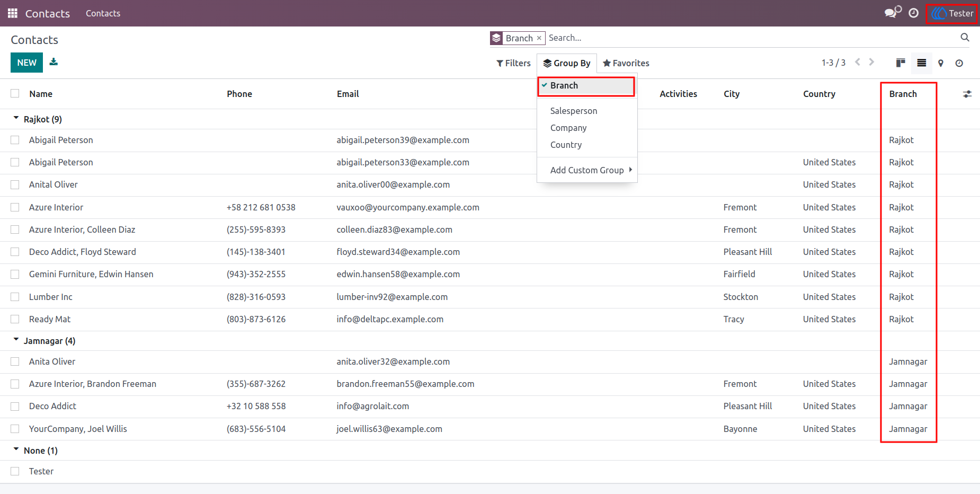Click the NEW button
The height and width of the screenshot is (494, 980).
pos(26,63)
